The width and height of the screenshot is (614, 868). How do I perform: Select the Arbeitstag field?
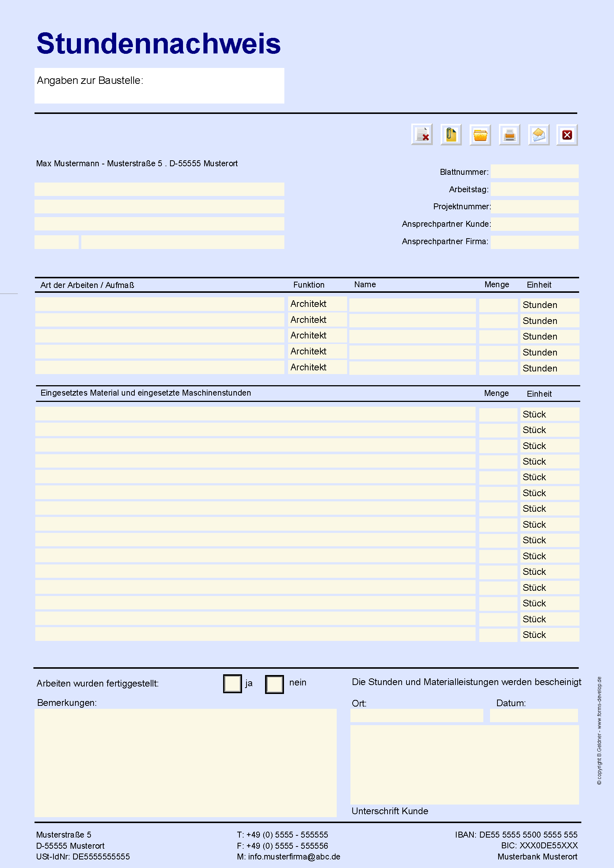coord(534,189)
